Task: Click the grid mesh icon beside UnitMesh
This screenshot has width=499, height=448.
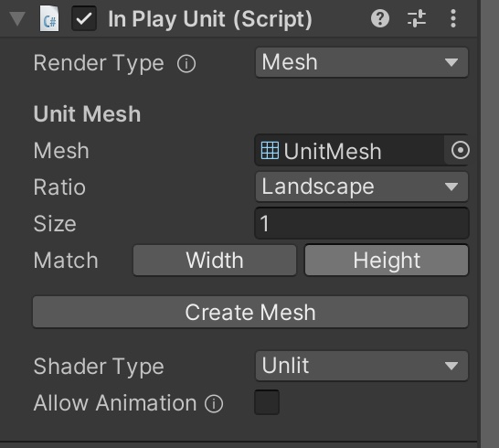Action: coord(270,150)
